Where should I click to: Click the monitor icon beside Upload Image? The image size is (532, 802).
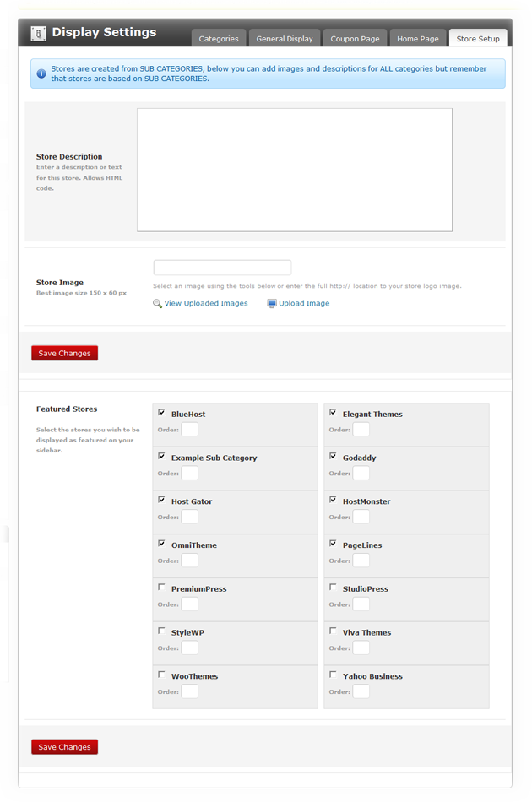[272, 304]
